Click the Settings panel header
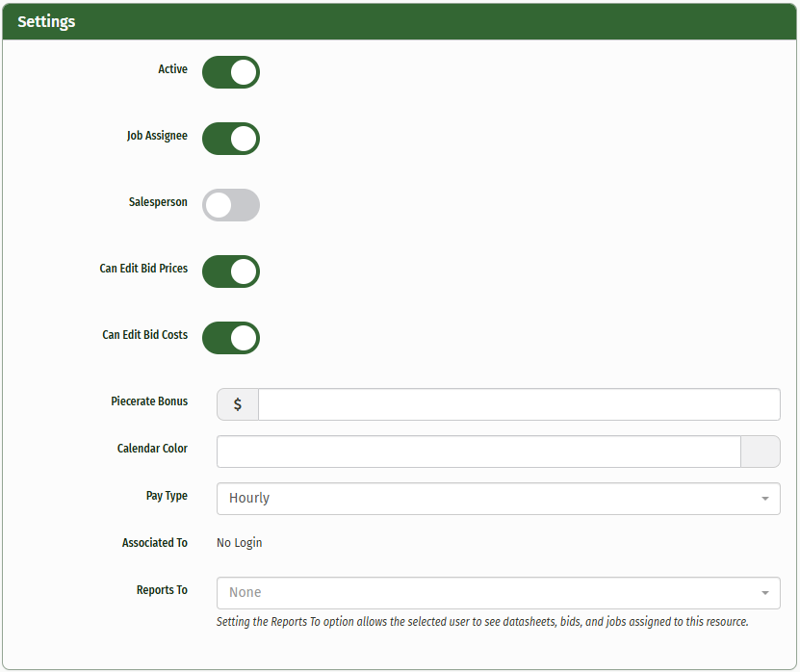This screenshot has height=672, width=800. coord(400,21)
